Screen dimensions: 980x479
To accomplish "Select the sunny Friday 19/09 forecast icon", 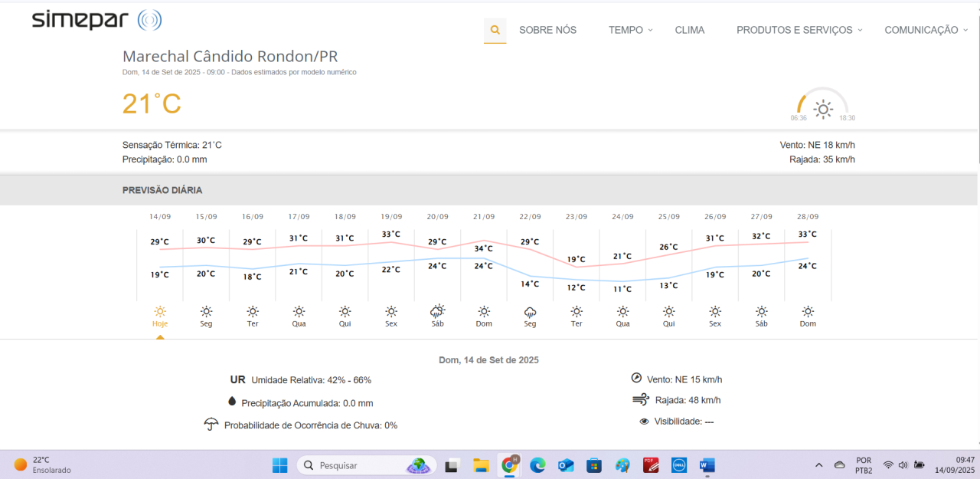I will [x=391, y=311].
